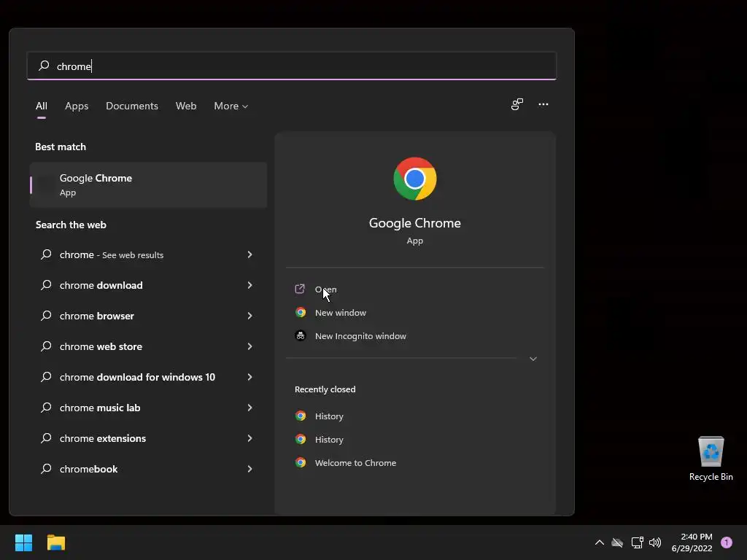
Task: Open the notification badge showing 1
Action: (x=726, y=542)
